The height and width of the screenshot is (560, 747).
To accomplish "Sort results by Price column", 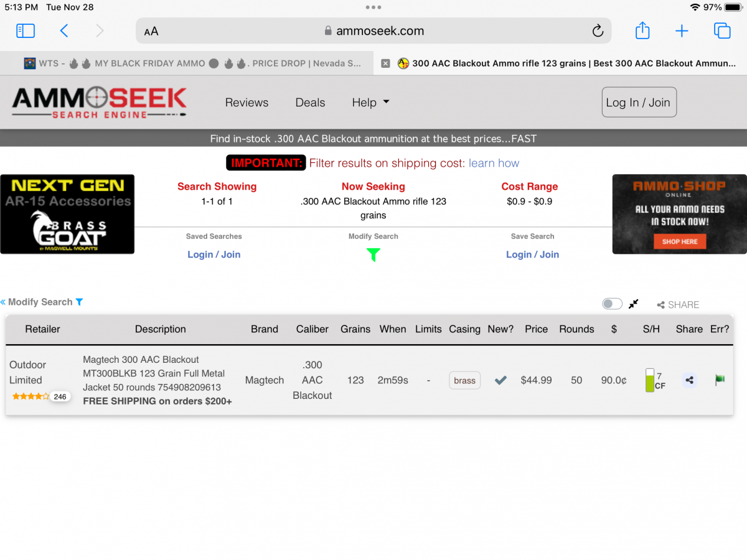I will [x=536, y=329].
